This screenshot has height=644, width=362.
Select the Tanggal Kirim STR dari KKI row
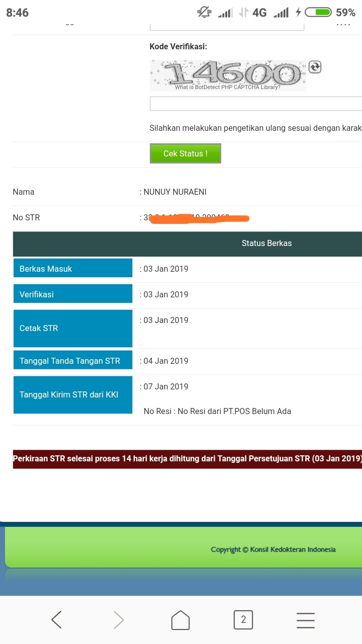pyautogui.click(x=73, y=394)
